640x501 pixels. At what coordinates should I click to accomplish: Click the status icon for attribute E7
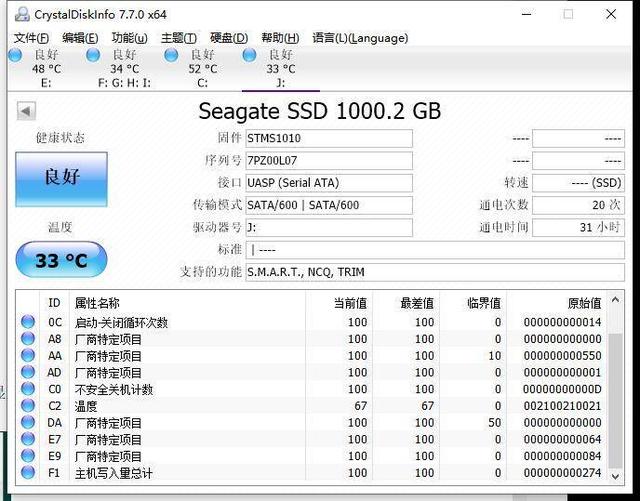point(28,439)
